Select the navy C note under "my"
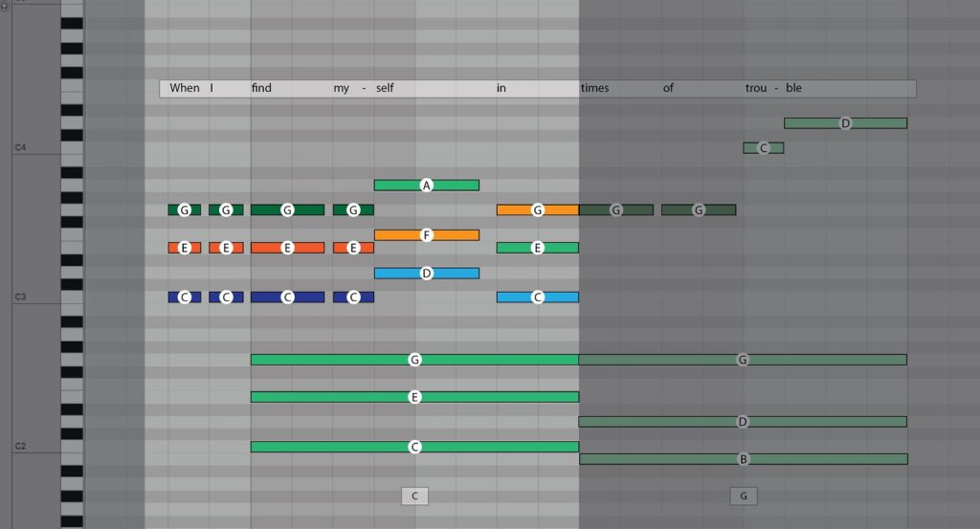 click(x=353, y=298)
